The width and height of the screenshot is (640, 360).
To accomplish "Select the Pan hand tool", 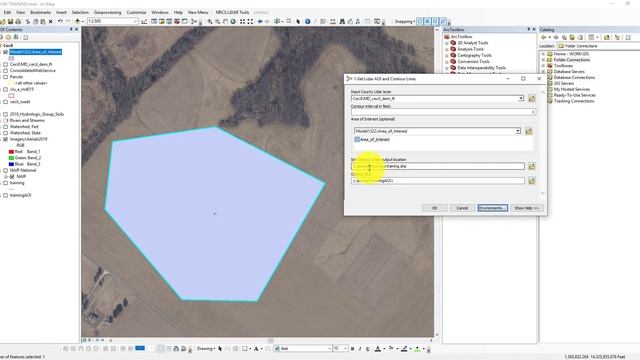I will pos(225,21).
